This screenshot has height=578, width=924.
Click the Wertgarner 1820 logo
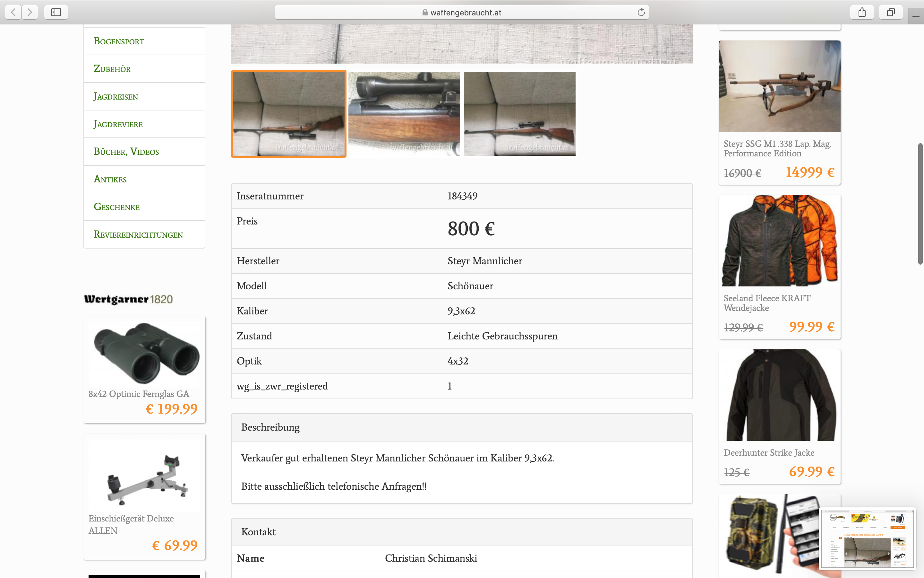(128, 299)
